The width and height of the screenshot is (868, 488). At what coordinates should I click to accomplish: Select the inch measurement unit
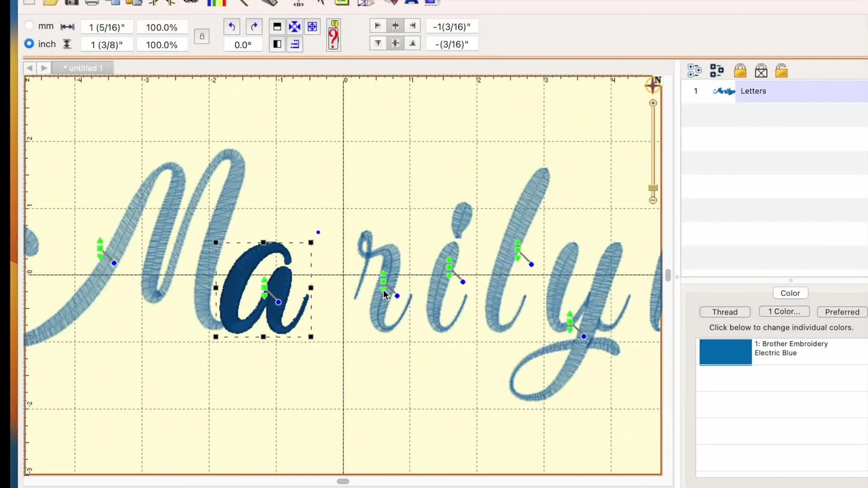[30, 43]
